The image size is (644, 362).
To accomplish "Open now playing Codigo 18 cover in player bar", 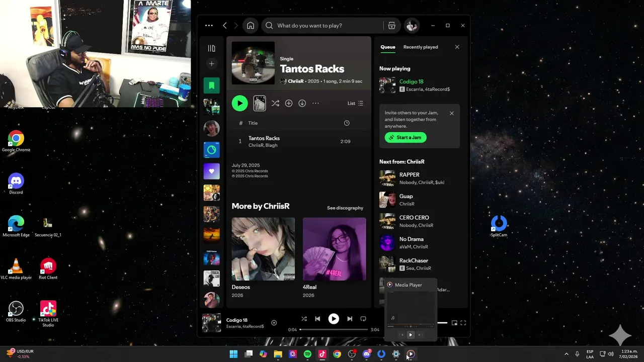I will click(211, 323).
